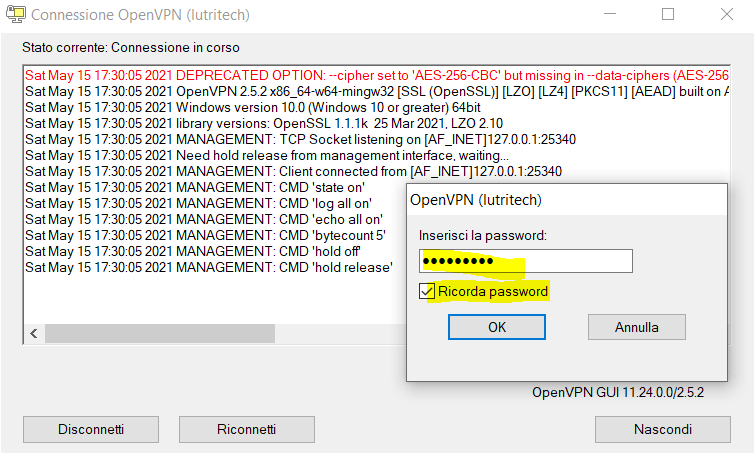The image size is (755, 454).
Task: Click the OpenVPN computer icon in title bar
Action: click(x=15, y=14)
